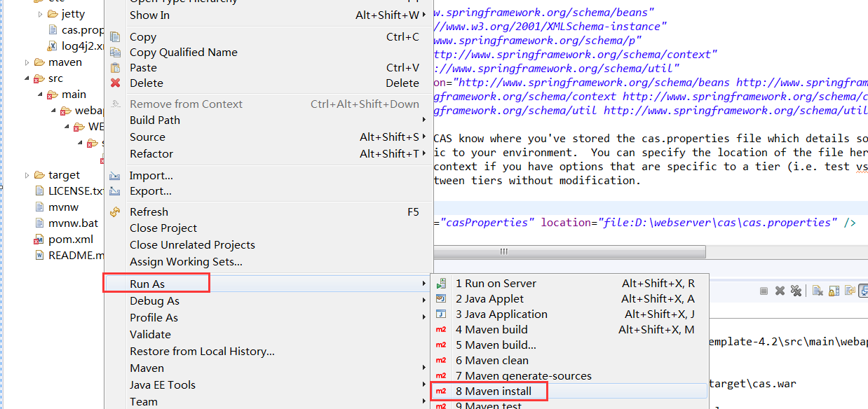This screenshot has height=409, width=868.
Task: Click the Java Application icon
Action: tap(441, 314)
